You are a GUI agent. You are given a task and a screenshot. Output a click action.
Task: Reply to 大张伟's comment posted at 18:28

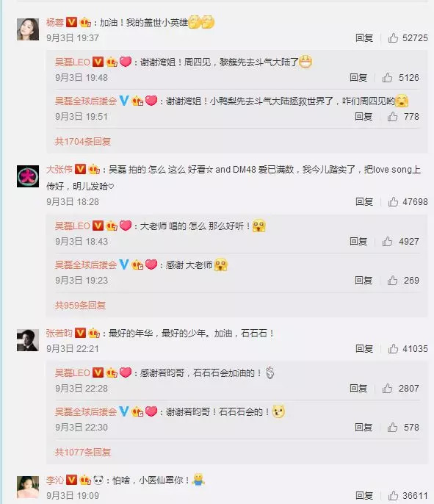[364, 202]
